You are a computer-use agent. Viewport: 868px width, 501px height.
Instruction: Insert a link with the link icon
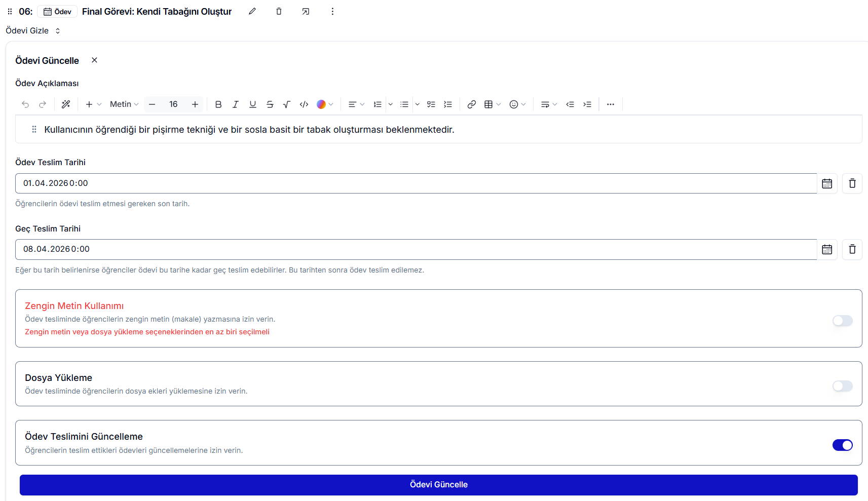coord(471,104)
